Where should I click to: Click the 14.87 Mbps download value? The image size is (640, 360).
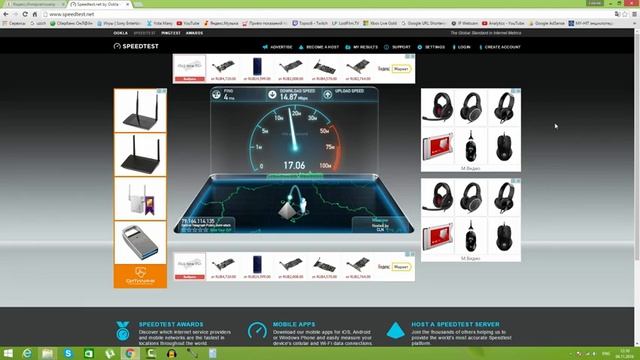click(293, 97)
